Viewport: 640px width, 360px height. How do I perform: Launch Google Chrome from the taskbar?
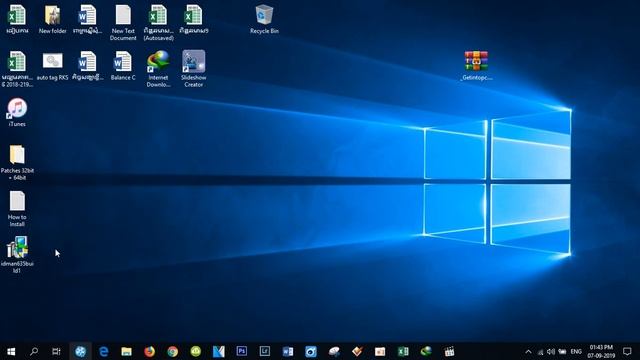point(173,351)
